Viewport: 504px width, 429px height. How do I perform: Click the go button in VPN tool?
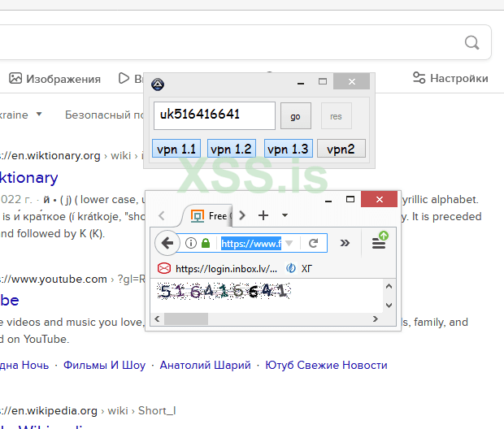point(296,116)
